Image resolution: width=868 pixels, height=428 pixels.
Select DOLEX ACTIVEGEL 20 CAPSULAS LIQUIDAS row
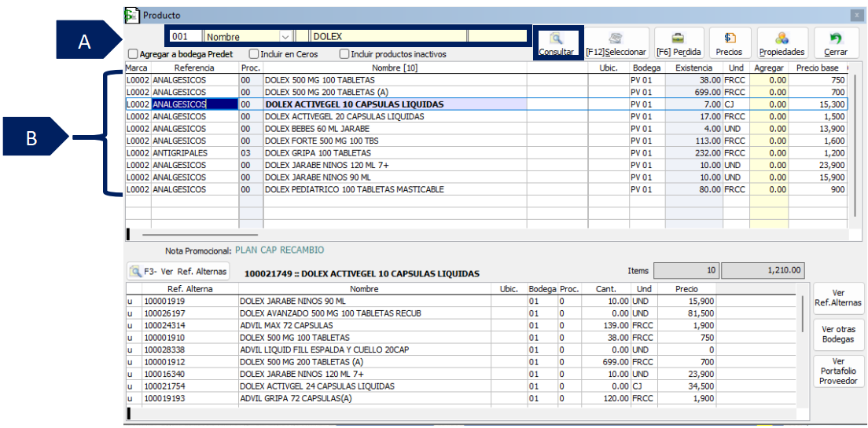486,117
